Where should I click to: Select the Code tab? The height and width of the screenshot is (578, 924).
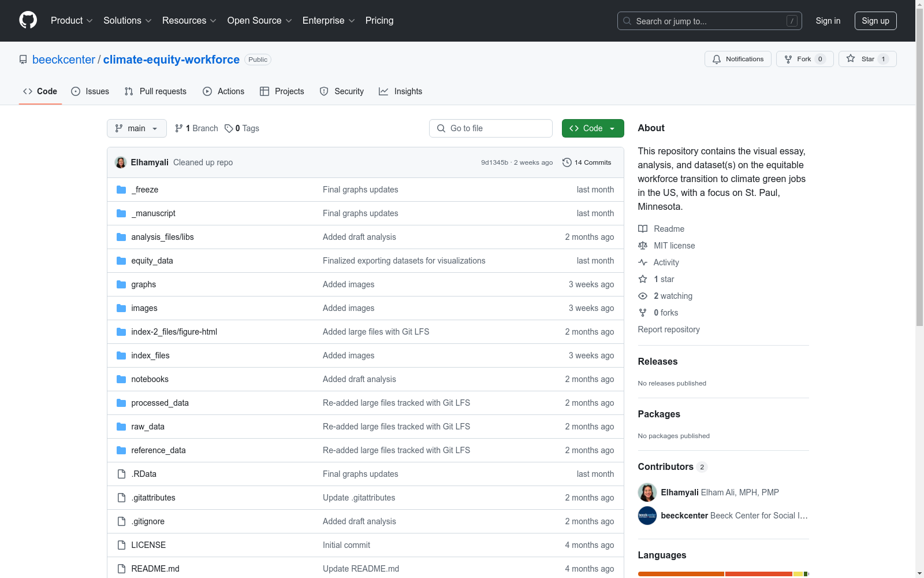click(x=40, y=91)
